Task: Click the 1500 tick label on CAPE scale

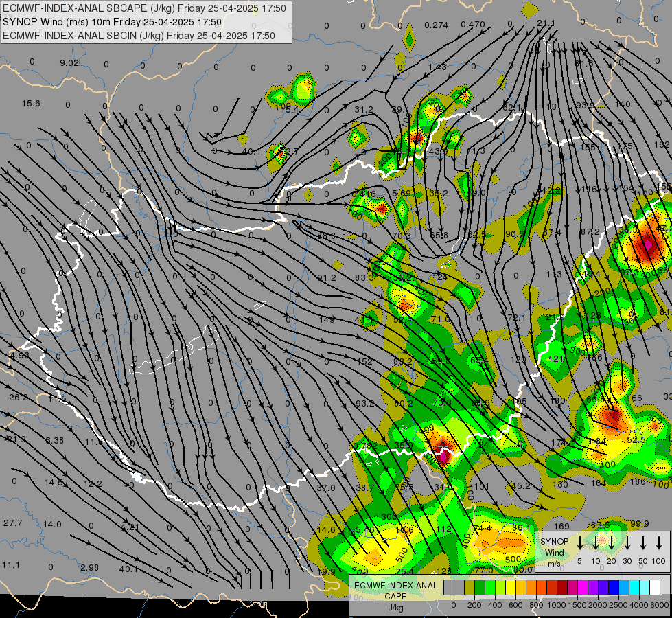Action: (x=577, y=605)
